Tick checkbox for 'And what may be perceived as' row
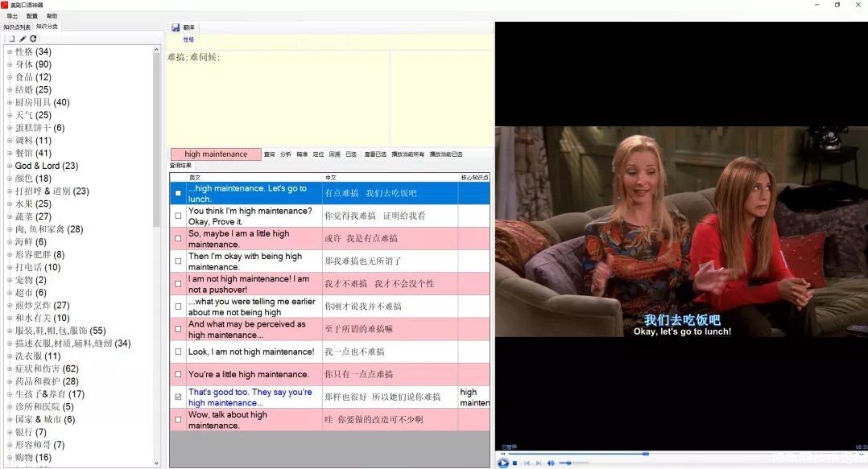The image size is (868, 469). coord(178,329)
